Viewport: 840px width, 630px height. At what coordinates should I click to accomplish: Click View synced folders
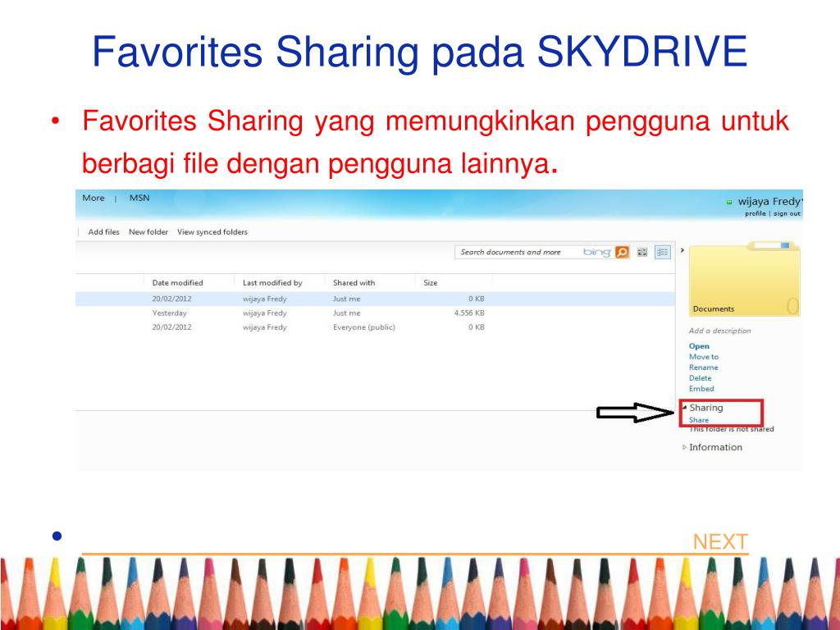(x=212, y=232)
